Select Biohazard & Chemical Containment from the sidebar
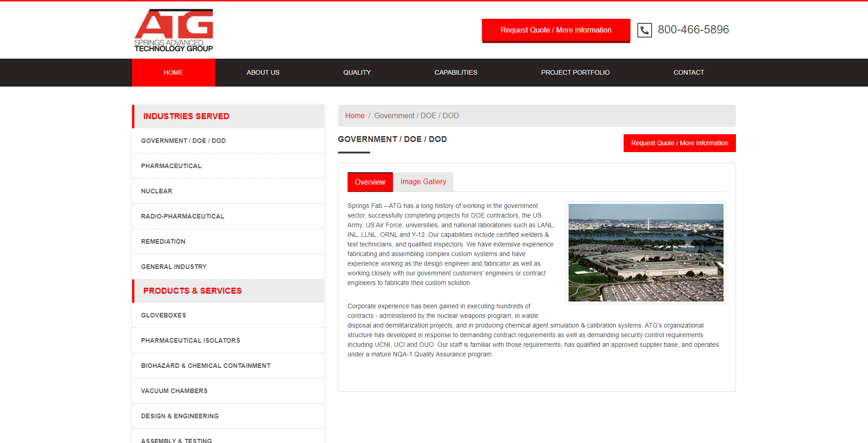Viewport: 868px width, 443px height. pos(205,366)
